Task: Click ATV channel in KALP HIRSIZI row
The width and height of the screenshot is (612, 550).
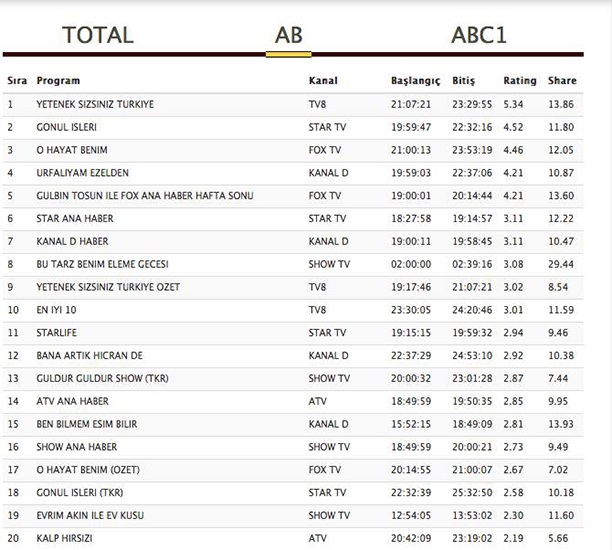Action: pos(317,538)
